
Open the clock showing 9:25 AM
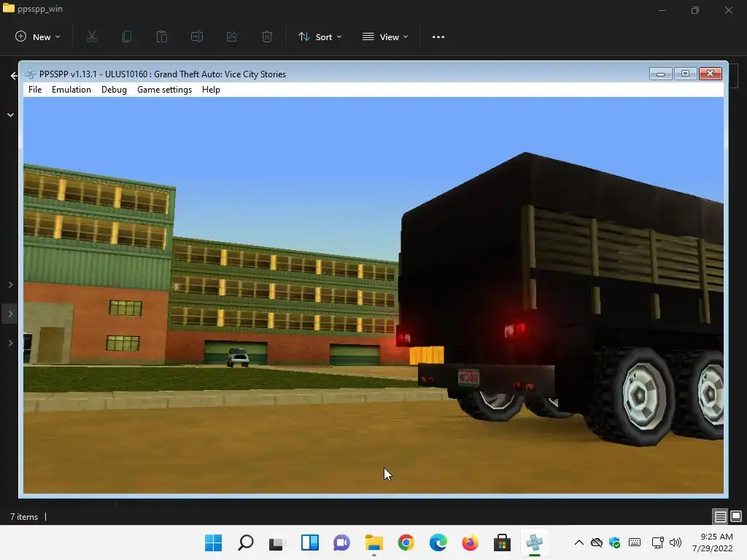(x=712, y=542)
